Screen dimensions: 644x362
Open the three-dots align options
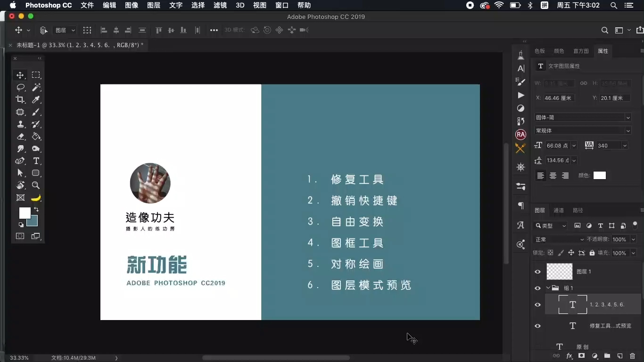coord(214,30)
